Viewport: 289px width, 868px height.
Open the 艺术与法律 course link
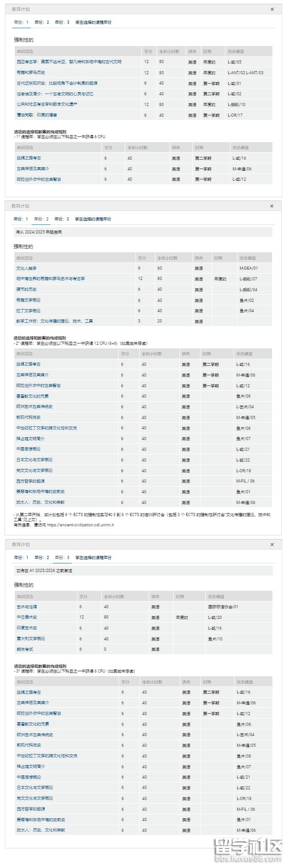pos(27,607)
